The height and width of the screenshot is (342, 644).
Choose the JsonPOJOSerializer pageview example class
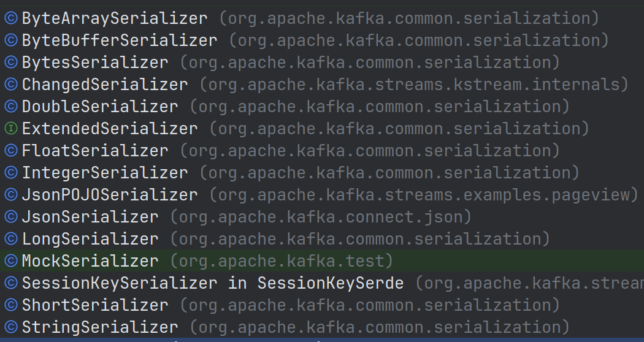point(322,195)
